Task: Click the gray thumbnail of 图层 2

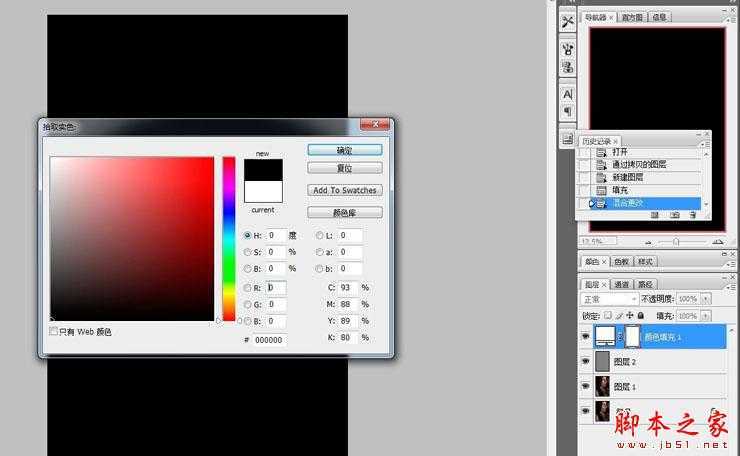Action: coord(602,362)
